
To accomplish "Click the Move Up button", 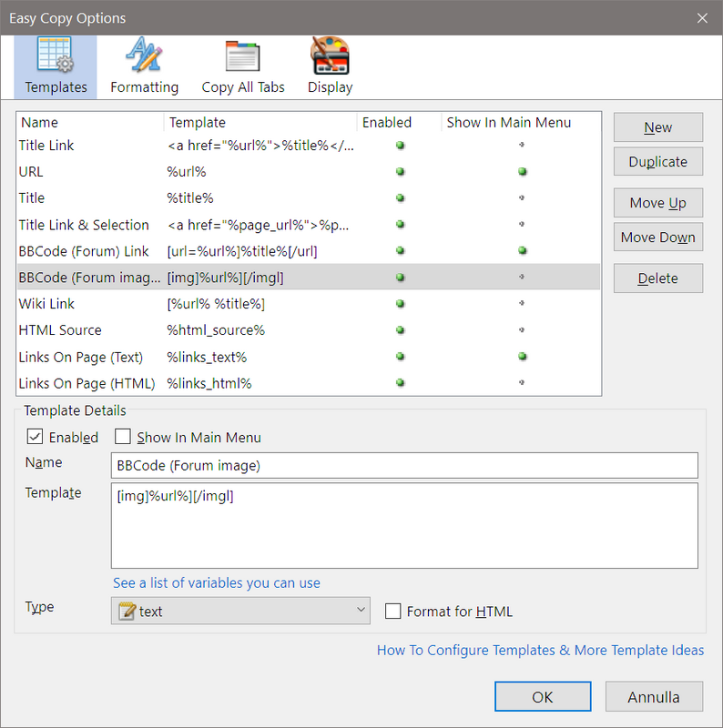I will coord(658,203).
